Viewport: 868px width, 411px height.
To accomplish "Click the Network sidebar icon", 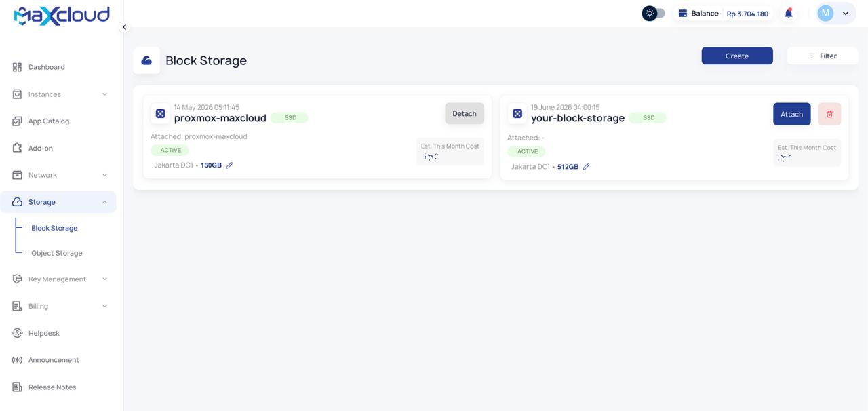I will tap(17, 175).
